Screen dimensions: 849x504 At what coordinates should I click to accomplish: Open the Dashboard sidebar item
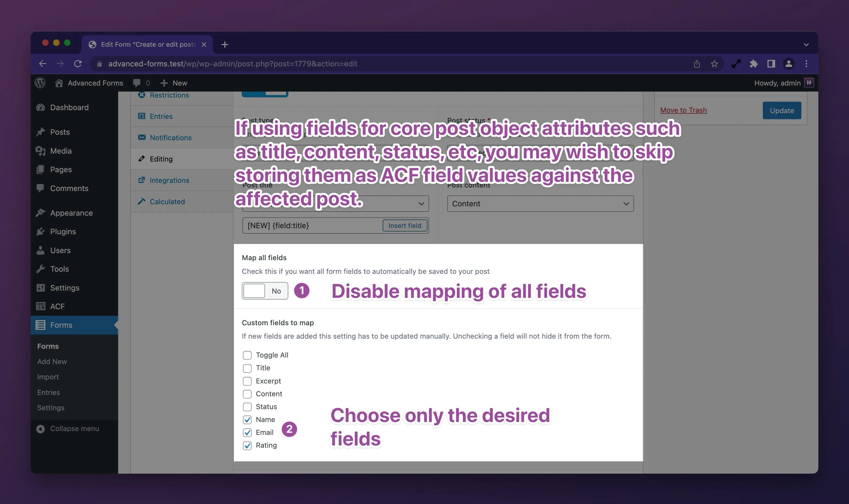(x=74, y=107)
